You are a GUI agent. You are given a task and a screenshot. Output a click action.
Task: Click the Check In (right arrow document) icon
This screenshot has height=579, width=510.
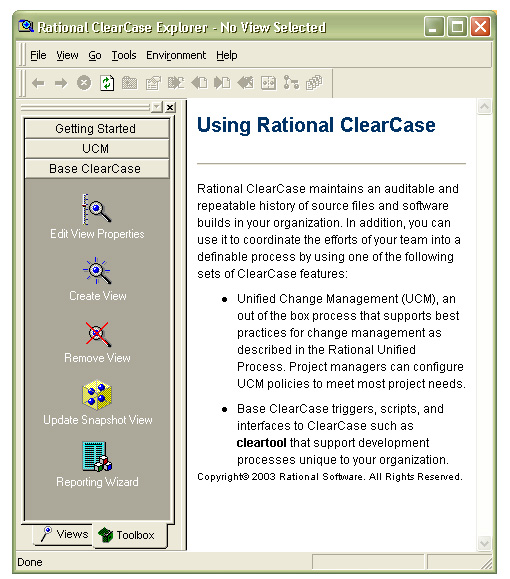pyautogui.click(x=222, y=83)
